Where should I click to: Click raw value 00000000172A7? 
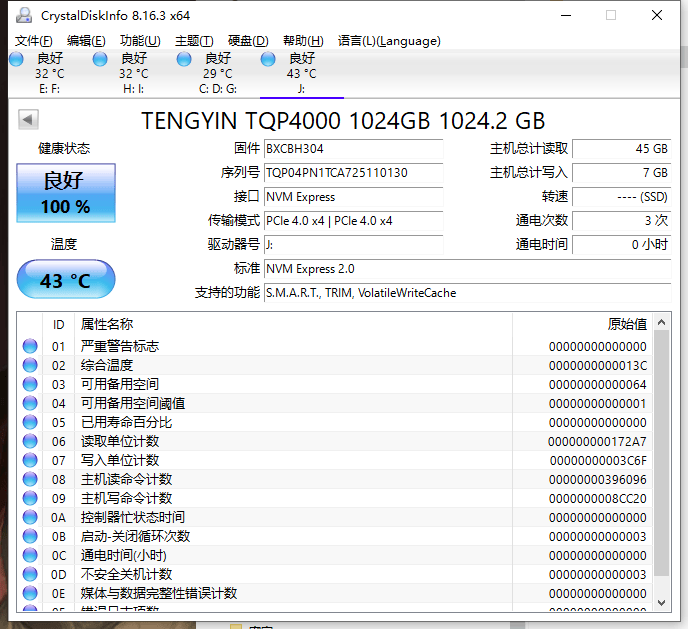pyautogui.click(x=597, y=442)
